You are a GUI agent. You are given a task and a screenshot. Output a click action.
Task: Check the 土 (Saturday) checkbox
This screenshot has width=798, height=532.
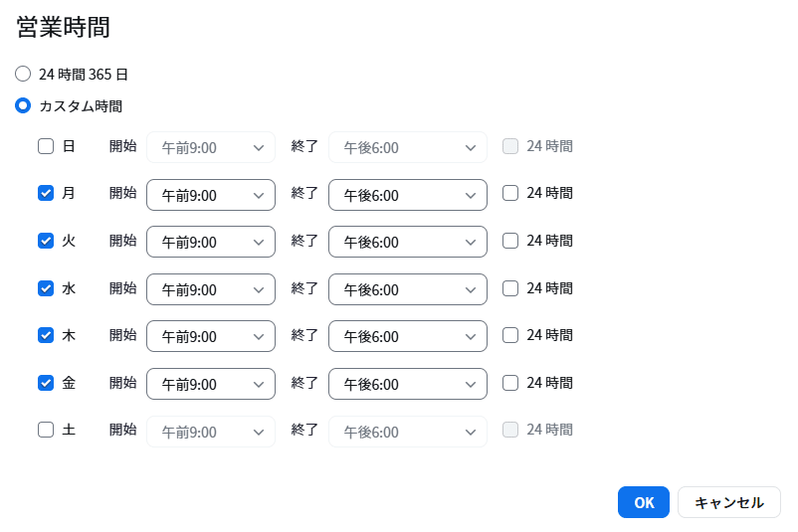[x=46, y=430]
